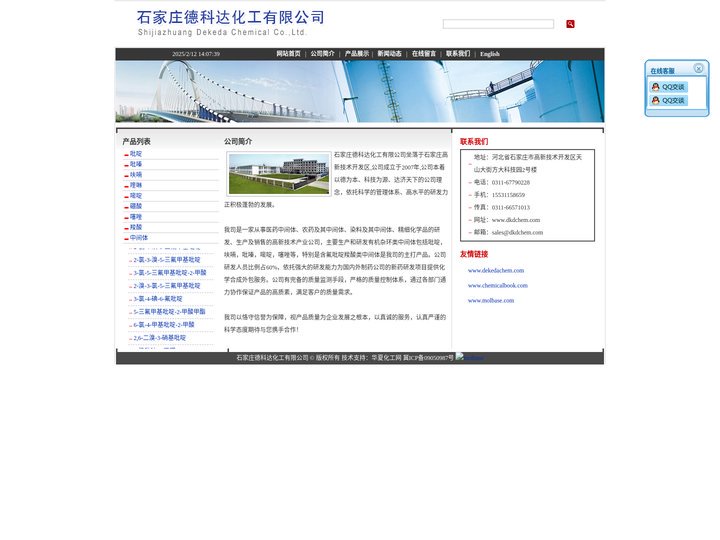Click phone number 0311-67790228

click(x=511, y=182)
